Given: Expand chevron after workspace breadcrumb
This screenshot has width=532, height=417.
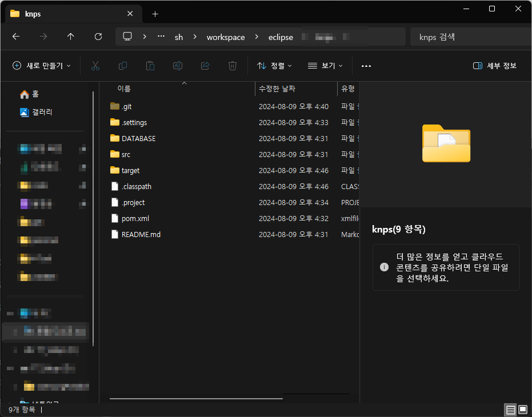Looking at the screenshot, I should (257, 37).
